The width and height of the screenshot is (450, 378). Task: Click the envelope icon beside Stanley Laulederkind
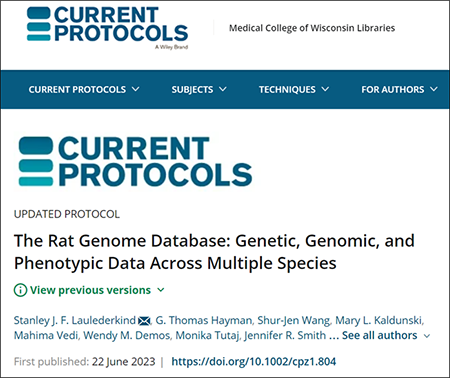click(144, 321)
